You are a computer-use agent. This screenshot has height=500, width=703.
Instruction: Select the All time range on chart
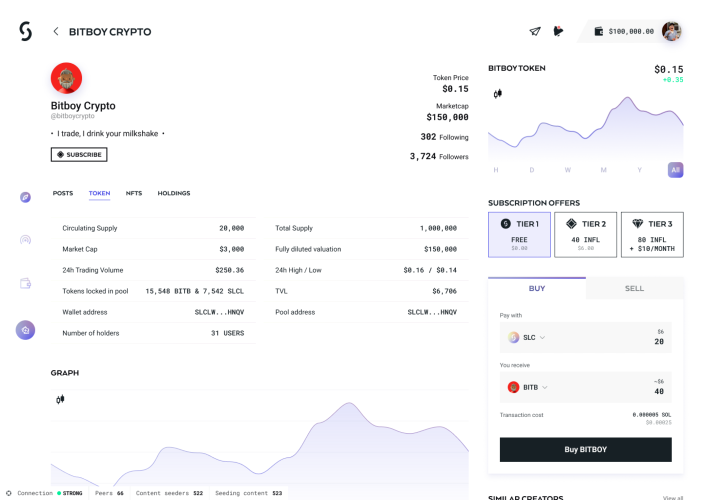tap(675, 170)
